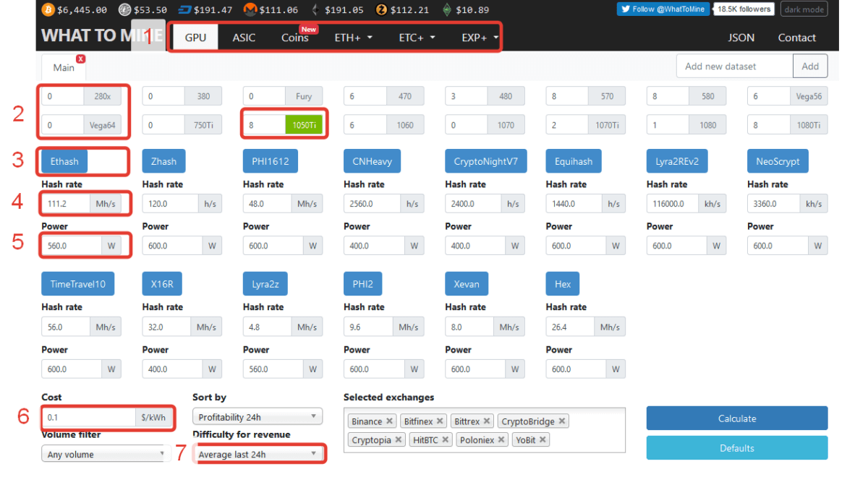Click the Vega56 card count field
The width and height of the screenshot is (868, 477).
tap(768, 96)
